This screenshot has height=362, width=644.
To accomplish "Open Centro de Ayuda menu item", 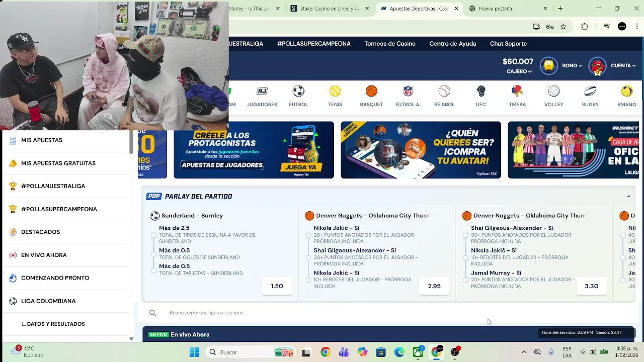I will (453, 44).
